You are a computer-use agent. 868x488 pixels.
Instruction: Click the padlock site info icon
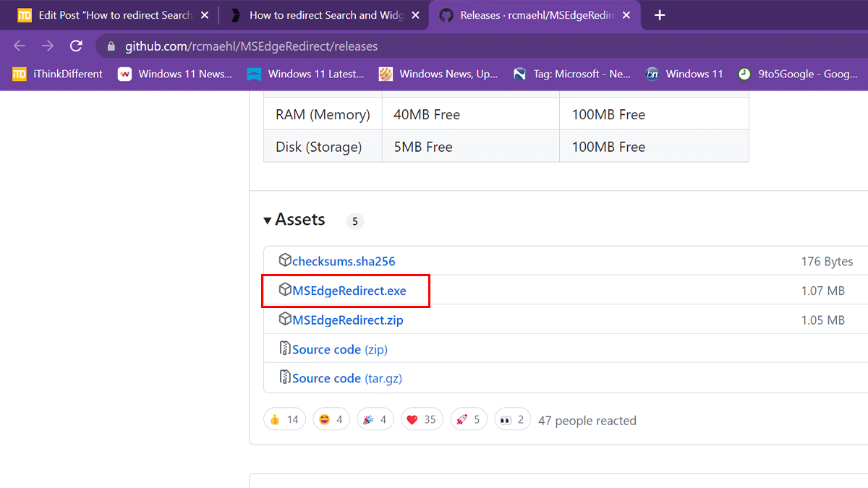111,46
